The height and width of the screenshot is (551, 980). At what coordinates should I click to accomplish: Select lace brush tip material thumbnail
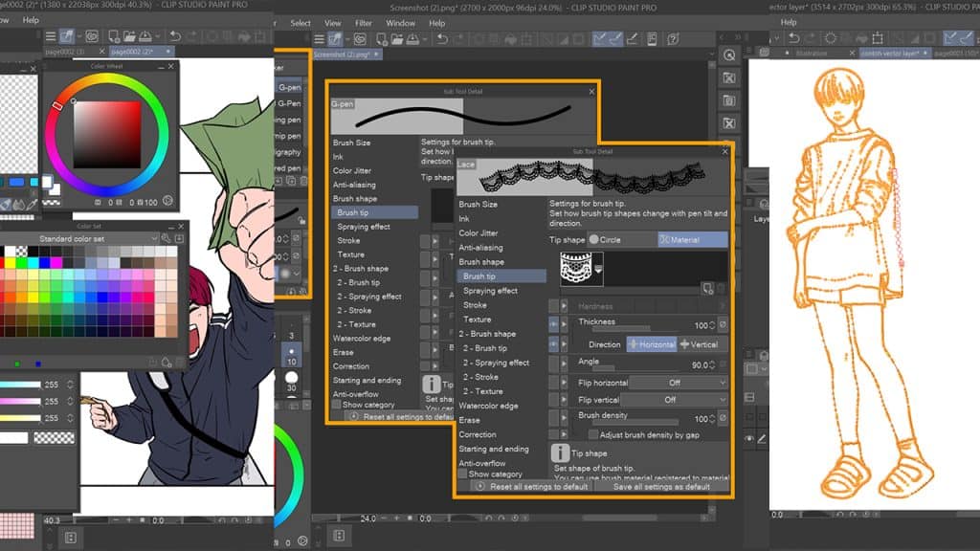(x=581, y=269)
